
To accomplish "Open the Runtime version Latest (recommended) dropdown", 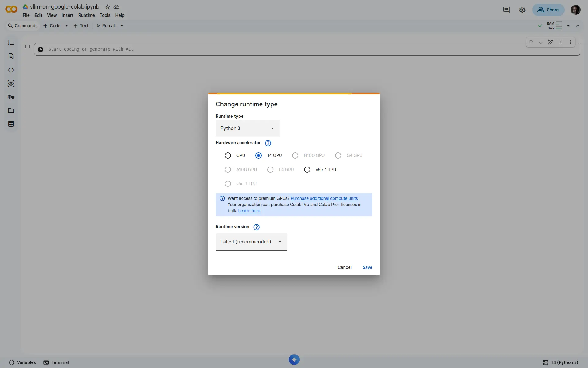I will (251, 242).
